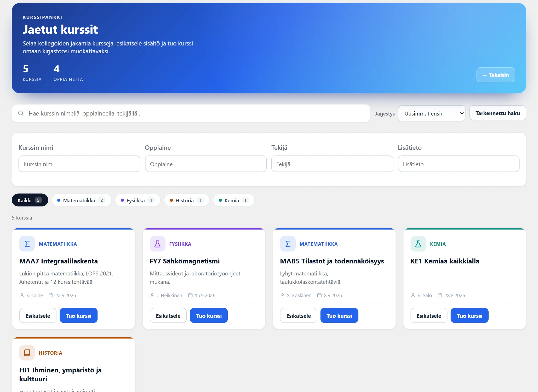The image size is (538, 392).
Task: Click the '5 kurssia' result count text
Action: (22, 217)
